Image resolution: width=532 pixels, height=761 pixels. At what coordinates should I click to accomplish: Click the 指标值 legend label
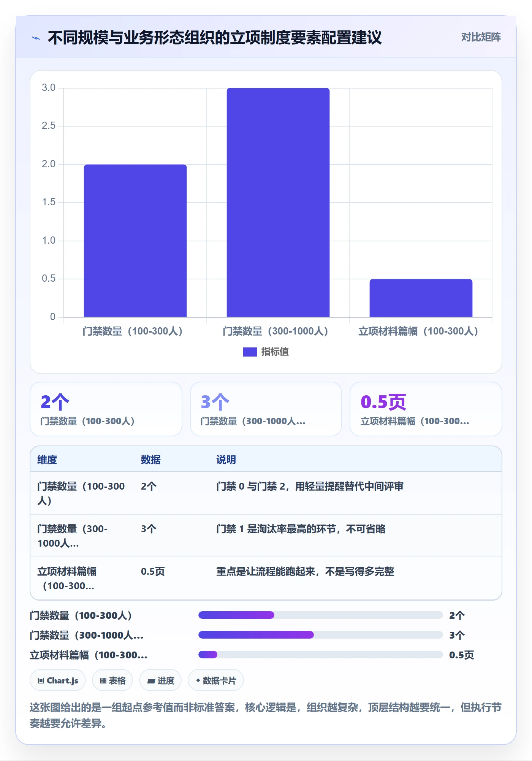[275, 352]
